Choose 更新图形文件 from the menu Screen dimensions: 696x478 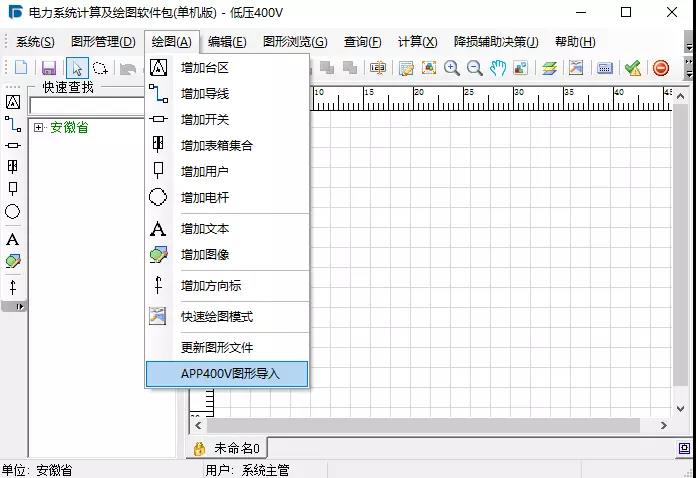pos(216,348)
